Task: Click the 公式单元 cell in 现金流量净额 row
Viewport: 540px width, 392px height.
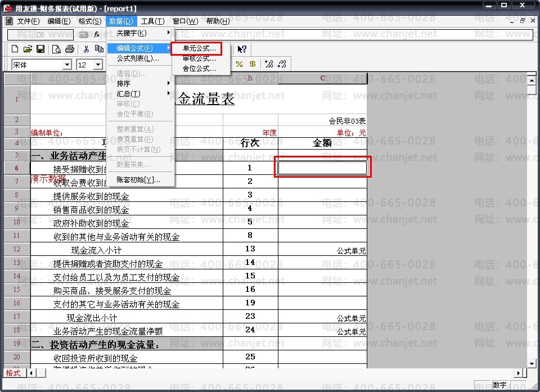Action: (322, 330)
